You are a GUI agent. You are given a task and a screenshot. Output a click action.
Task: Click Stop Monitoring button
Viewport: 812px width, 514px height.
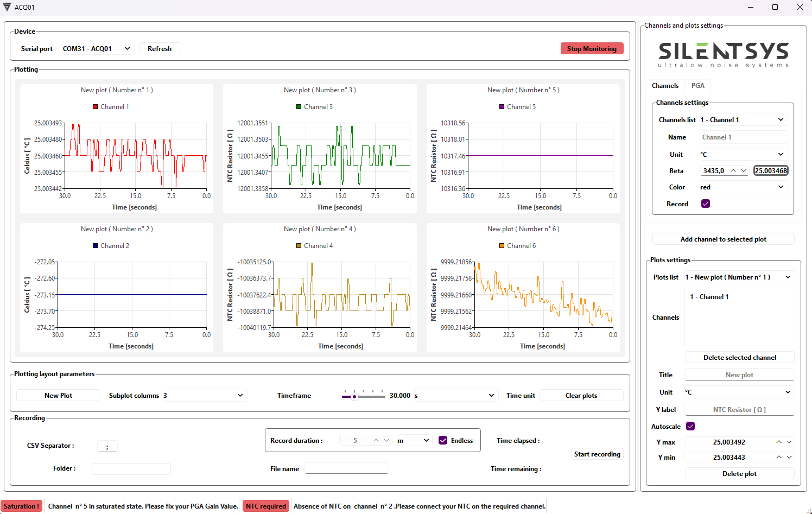592,48
